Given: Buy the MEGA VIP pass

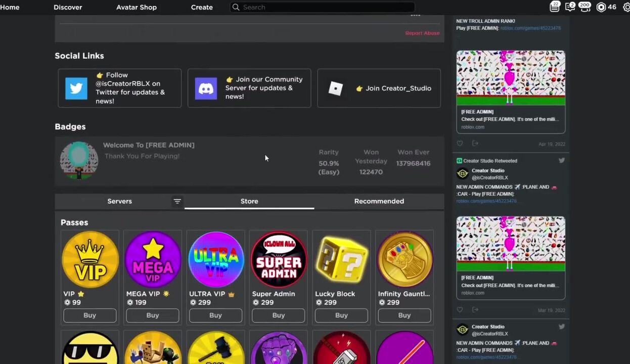Looking at the screenshot, I should 153,315.
